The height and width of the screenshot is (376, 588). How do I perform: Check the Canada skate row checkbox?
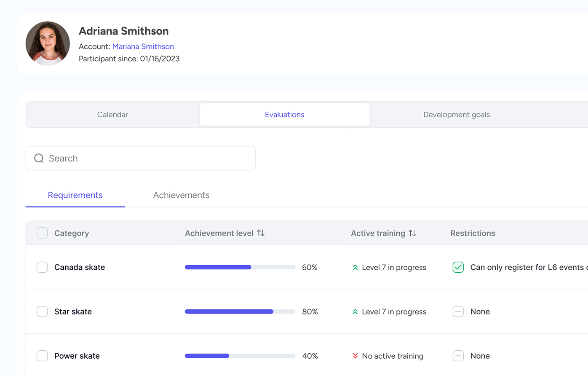42,267
